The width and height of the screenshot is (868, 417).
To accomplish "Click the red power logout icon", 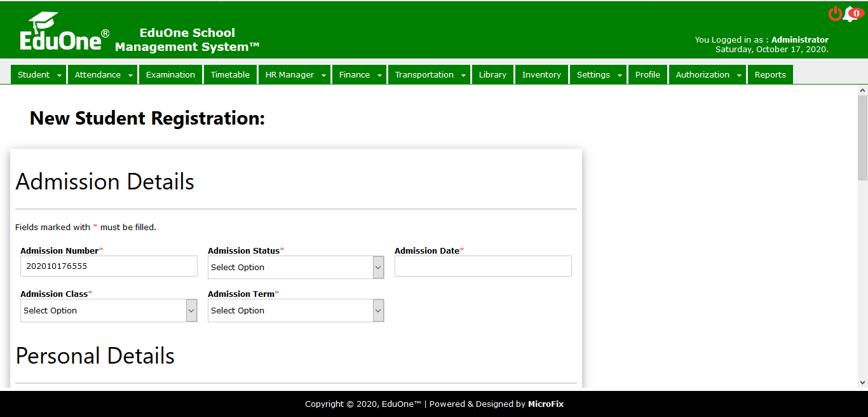I will tap(835, 13).
